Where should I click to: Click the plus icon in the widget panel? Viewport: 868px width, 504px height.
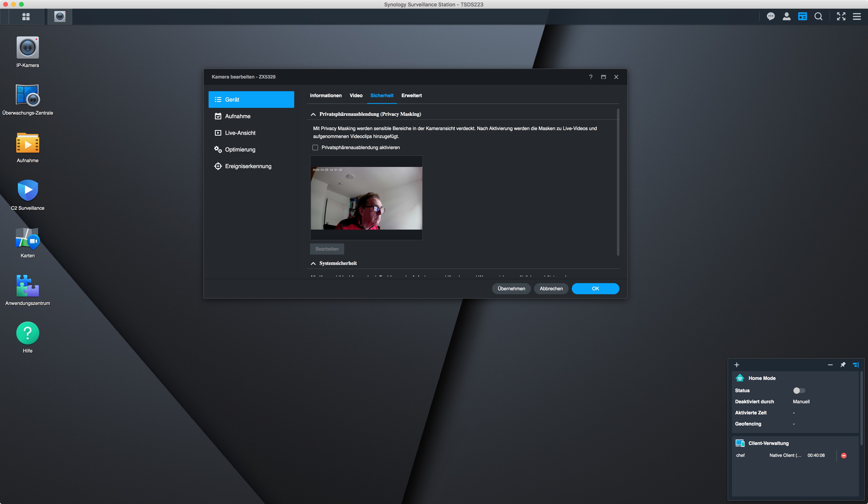pyautogui.click(x=736, y=365)
